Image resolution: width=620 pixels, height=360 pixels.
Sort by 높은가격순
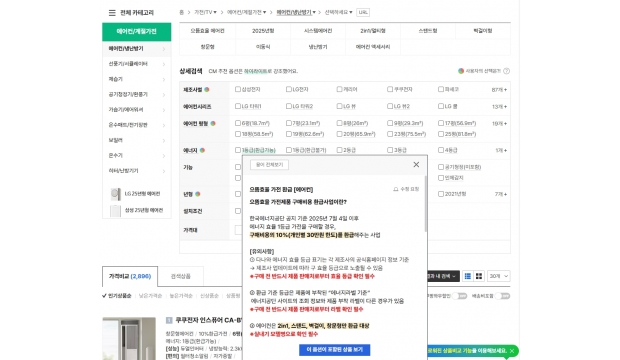coord(181,296)
